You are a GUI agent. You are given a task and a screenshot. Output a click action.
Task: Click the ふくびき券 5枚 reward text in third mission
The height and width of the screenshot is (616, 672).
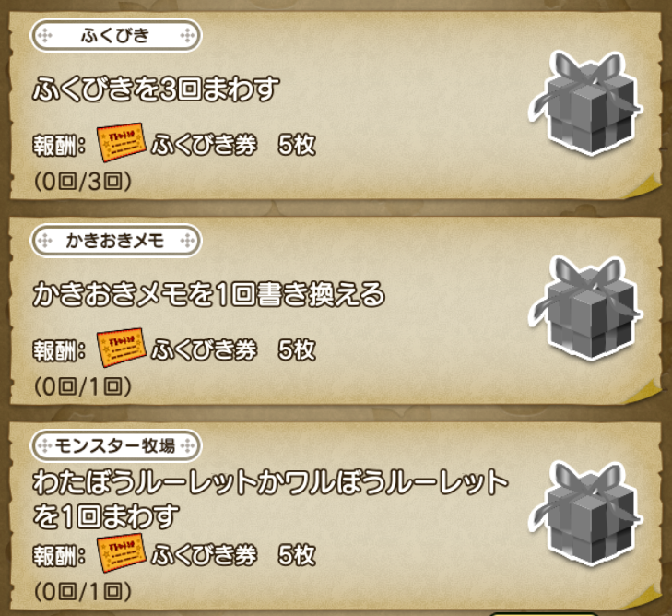coord(233,555)
